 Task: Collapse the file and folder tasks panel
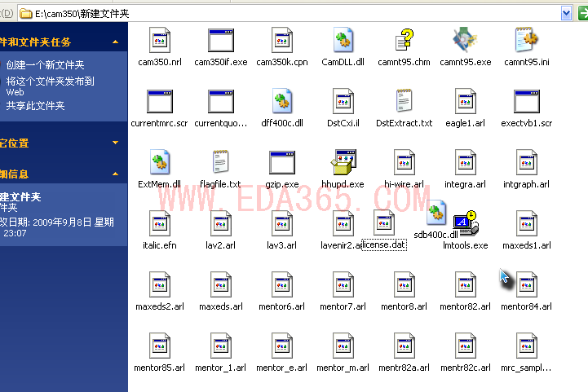(116, 42)
